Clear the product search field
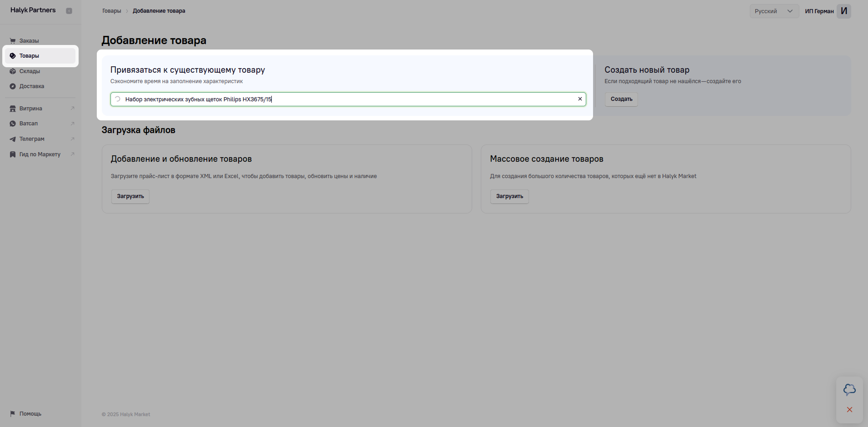The image size is (868, 427). pyautogui.click(x=580, y=99)
